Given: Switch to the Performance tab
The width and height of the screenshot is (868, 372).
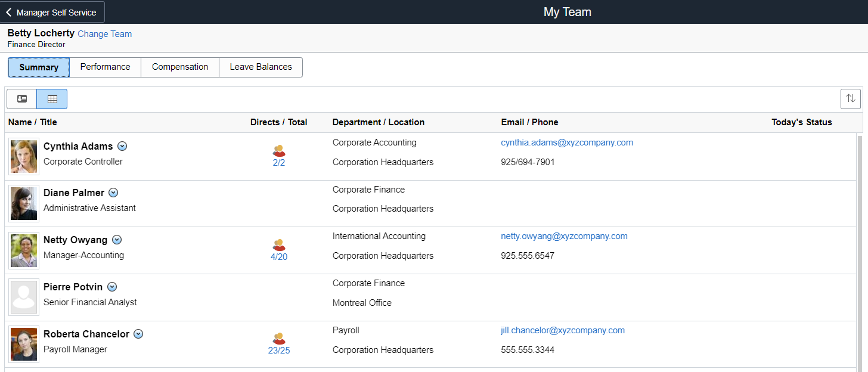Looking at the screenshot, I should (x=105, y=67).
